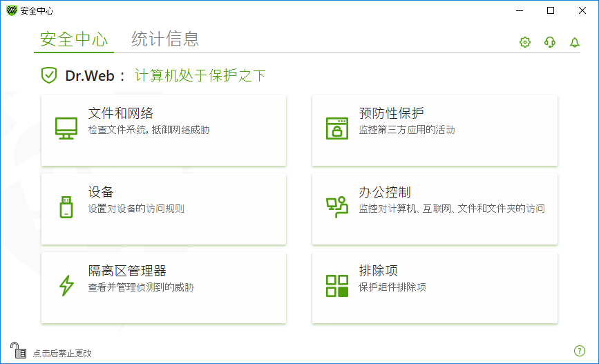The width and height of the screenshot is (599, 364).
Task: Open the 设备 title
Action: coord(101,192)
